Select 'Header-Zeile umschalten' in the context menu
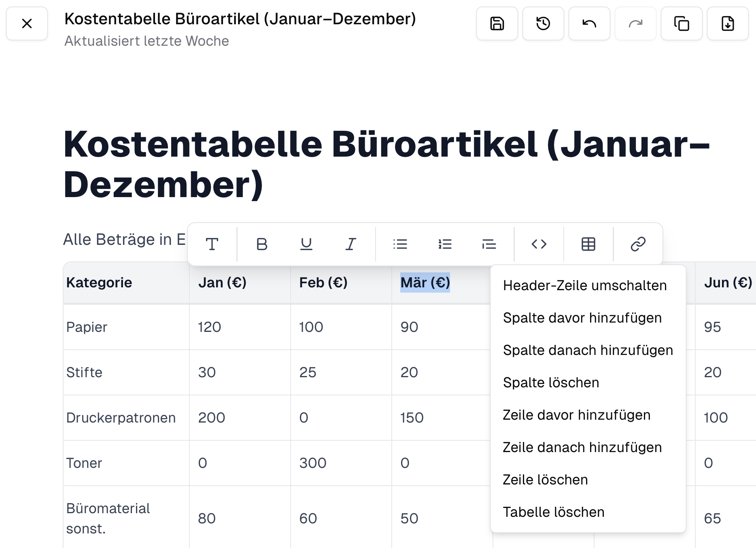 point(584,285)
